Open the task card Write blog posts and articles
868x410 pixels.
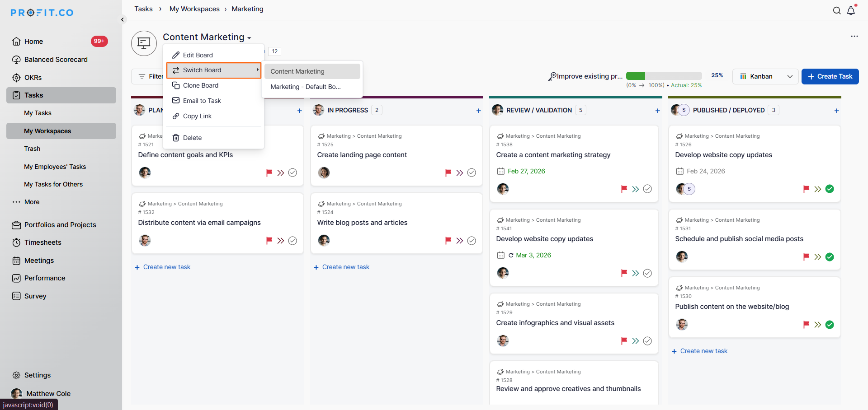coord(362,223)
